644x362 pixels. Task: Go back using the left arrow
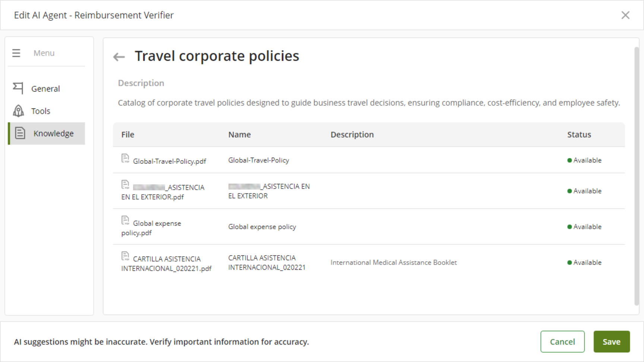tap(119, 57)
